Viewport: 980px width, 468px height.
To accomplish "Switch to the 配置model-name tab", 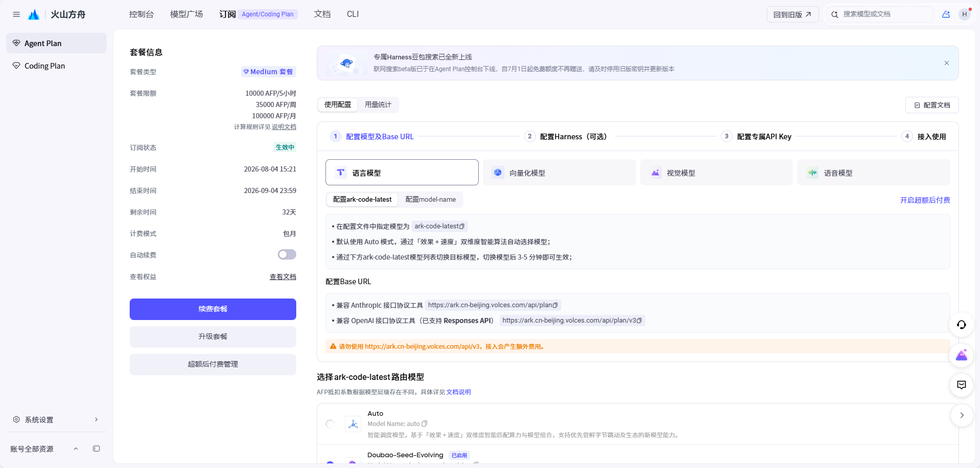I will 431,200.
